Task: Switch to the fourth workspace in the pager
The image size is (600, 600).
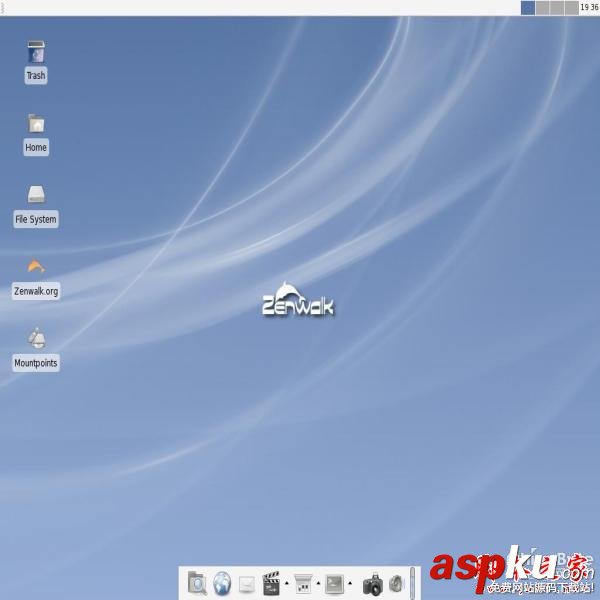Action: coord(571,8)
